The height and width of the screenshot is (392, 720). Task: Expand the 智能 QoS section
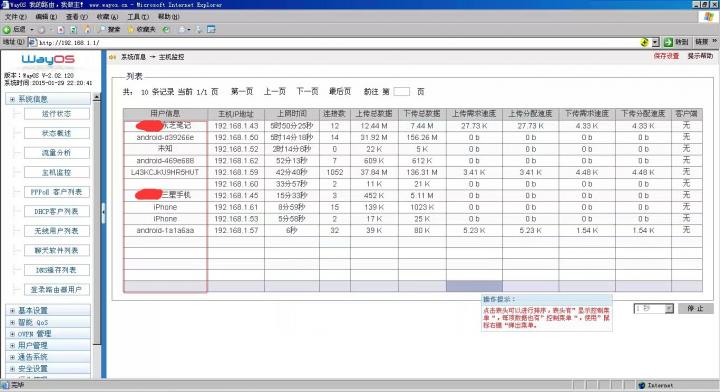coord(12,322)
